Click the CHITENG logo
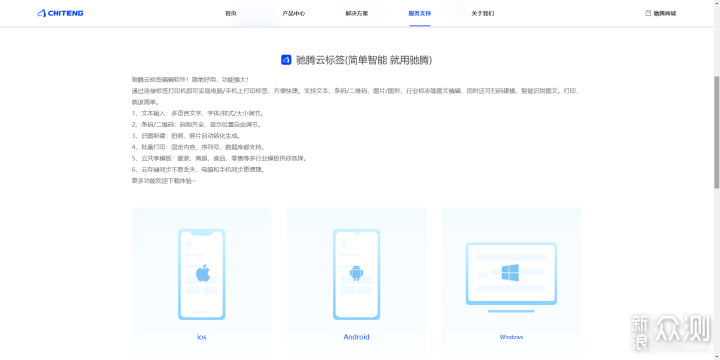This screenshot has height=360, width=720. tap(60, 13)
